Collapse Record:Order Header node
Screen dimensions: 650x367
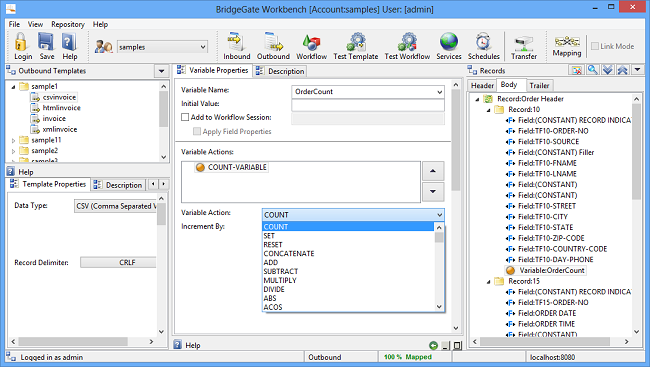(x=478, y=99)
